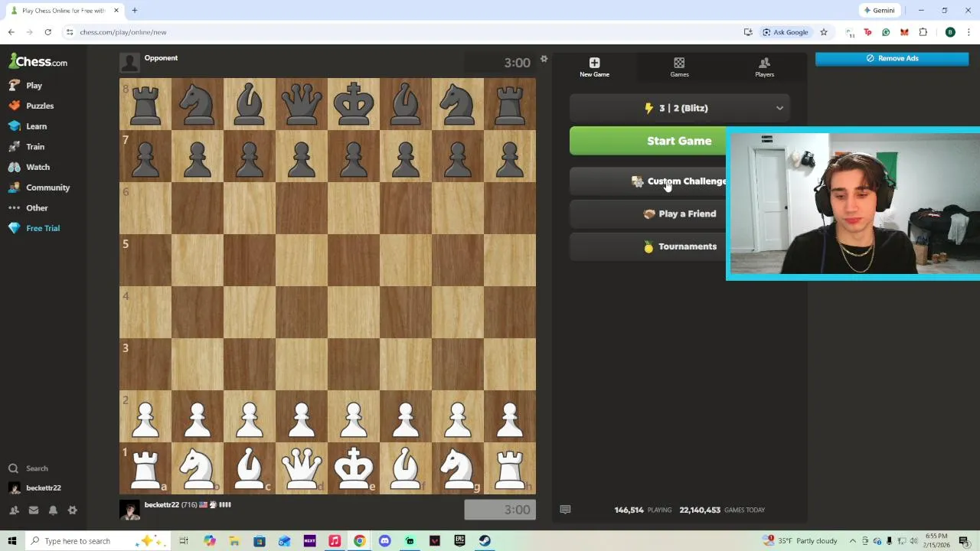Image resolution: width=980 pixels, height=551 pixels.
Task: Open the chat bubble icon below panel
Action: click(565, 510)
